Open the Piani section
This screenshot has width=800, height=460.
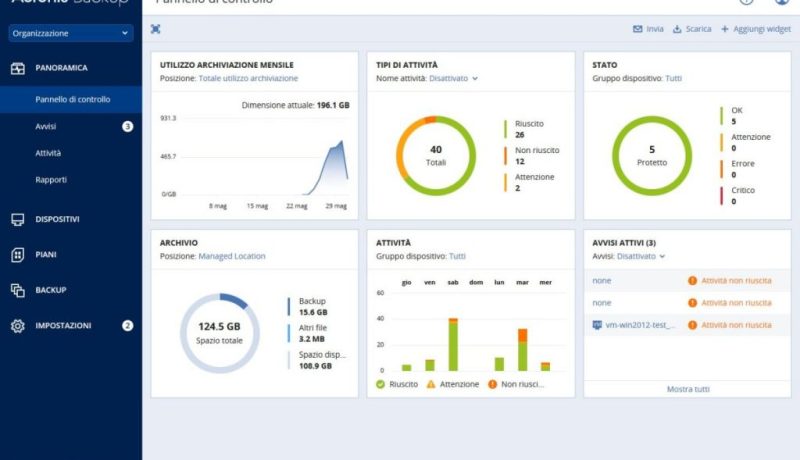click(46, 254)
